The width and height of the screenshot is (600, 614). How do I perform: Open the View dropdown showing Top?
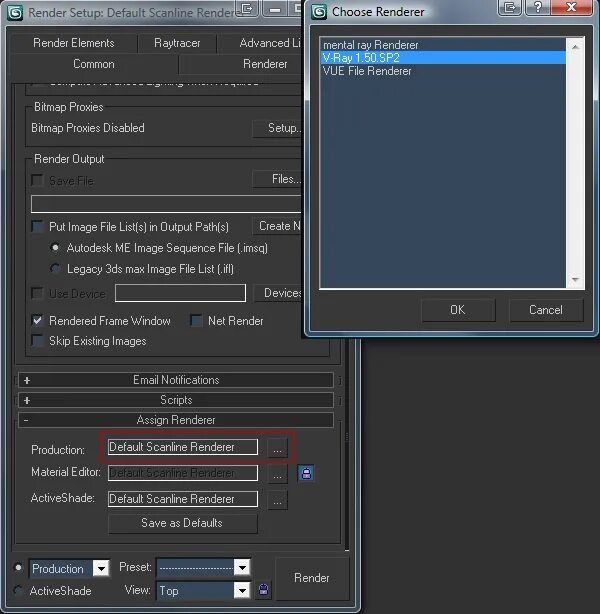tap(242, 590)
